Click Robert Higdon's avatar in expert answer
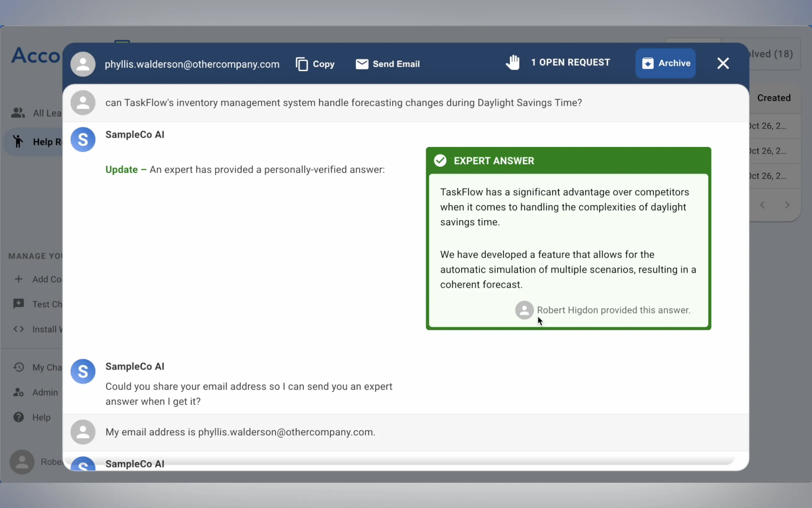The height and width of the screenshot is (508, 812). pyautogui.click(x=524, y=310)
